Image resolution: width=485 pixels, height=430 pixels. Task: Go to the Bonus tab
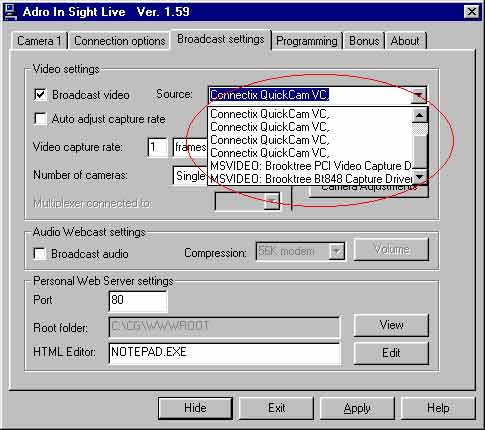364,41
